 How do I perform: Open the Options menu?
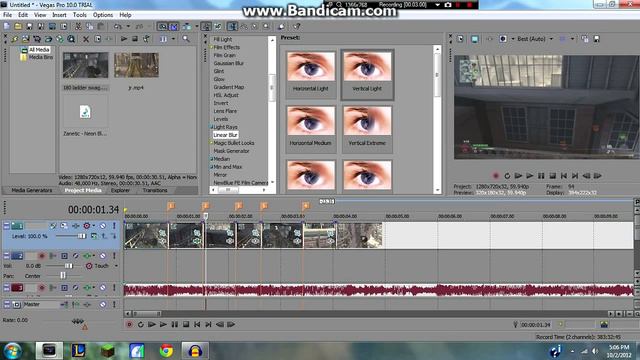click(x=103, y=15)
